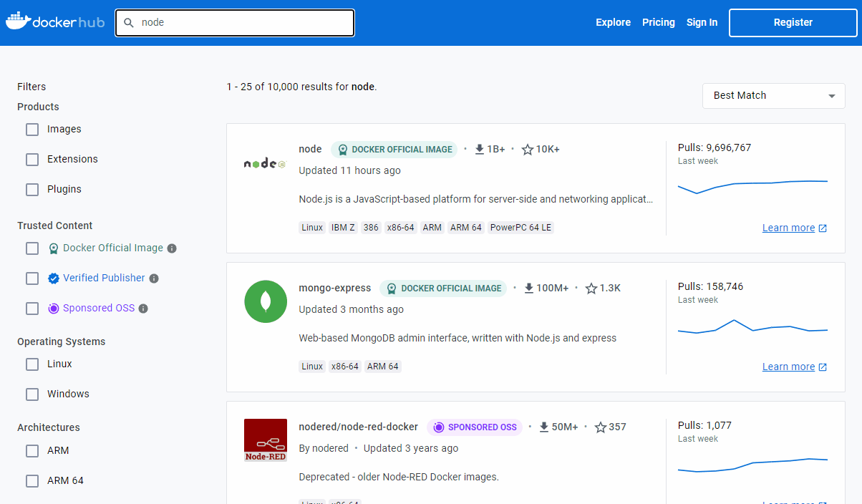This screenshot has width=862, height=504.
Task: Click info icon next to Verified Publisher
Action: (x=154, y=278)
